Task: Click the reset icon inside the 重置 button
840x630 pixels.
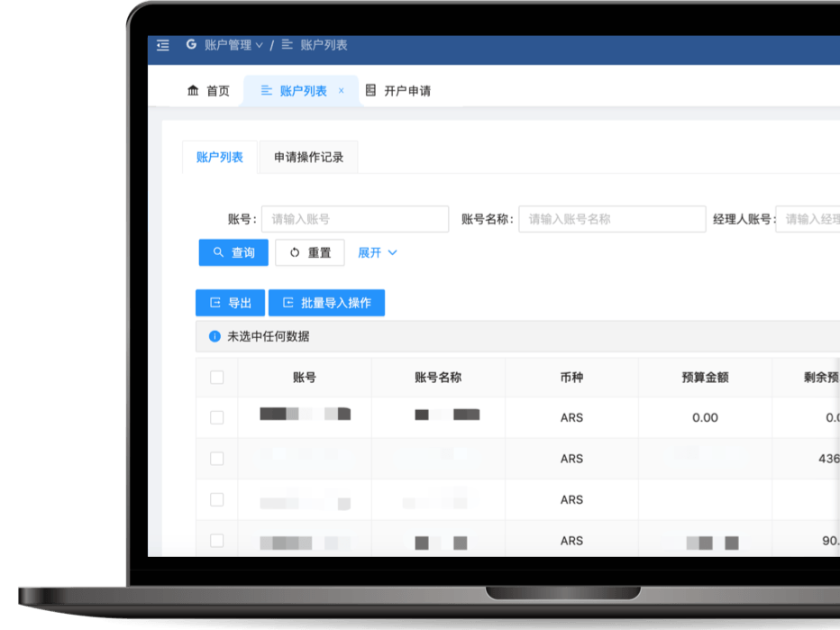Action: (295, 252)
